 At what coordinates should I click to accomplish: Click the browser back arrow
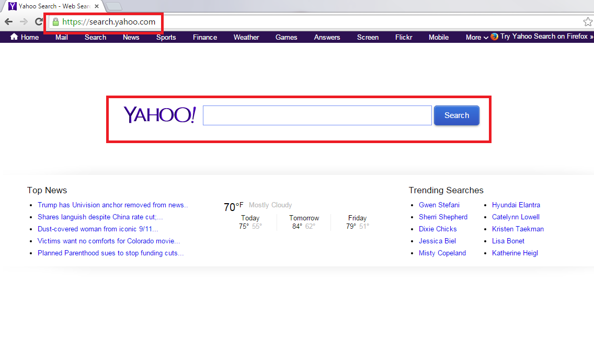[8, 22]
